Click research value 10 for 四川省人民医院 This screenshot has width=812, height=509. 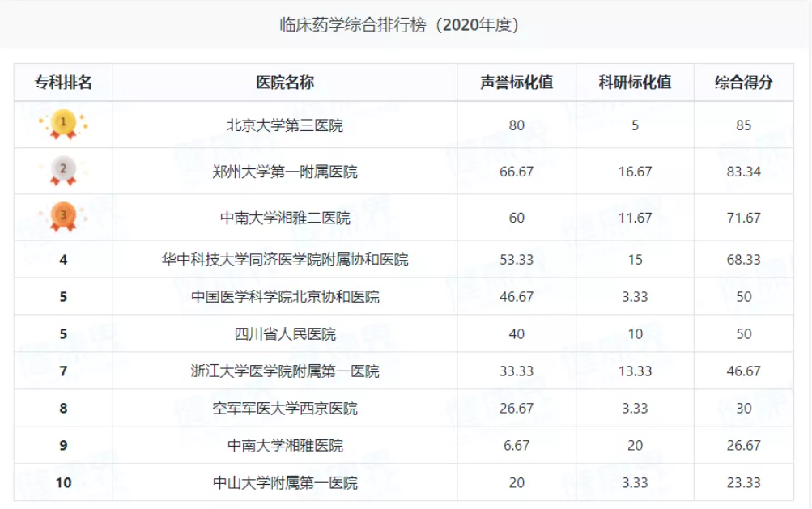[x=635, y=334]
